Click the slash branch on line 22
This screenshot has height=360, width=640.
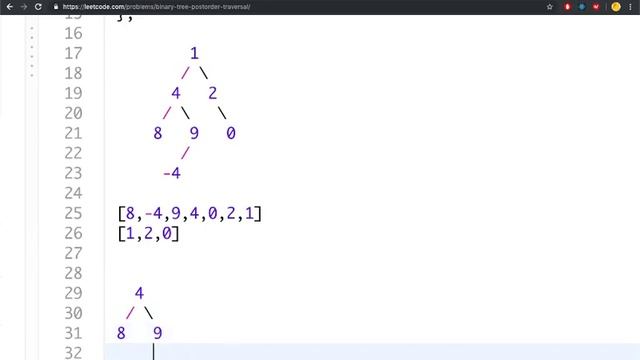click(x=185, y=153)
